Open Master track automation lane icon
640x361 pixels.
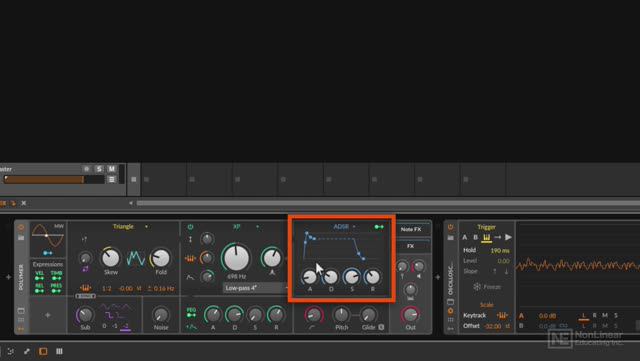point(111,179)
